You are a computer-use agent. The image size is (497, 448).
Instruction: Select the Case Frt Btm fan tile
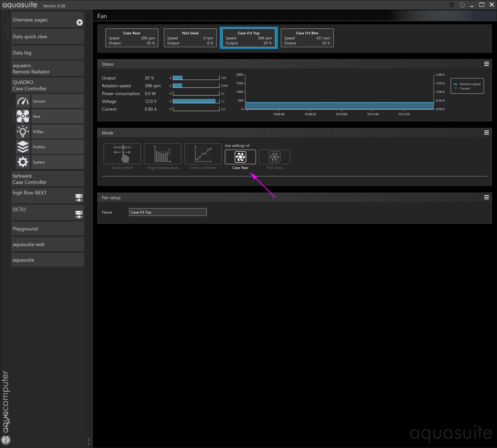(307, 38)
